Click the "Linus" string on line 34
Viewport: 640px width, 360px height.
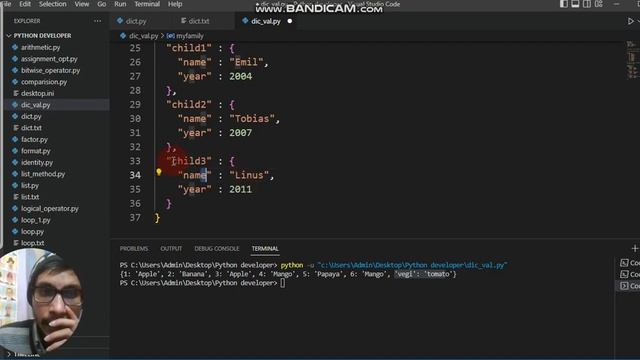click(x=249, y=175)
